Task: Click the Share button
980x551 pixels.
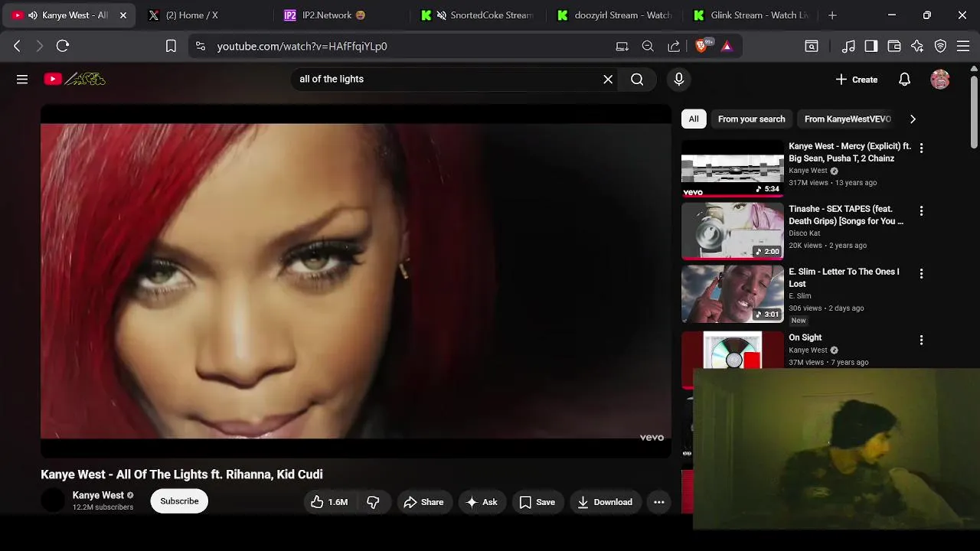Action: 423,502
